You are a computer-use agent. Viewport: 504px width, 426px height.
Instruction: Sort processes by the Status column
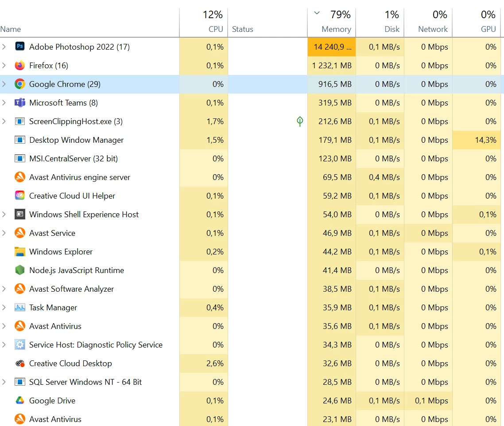coord(268,23)
